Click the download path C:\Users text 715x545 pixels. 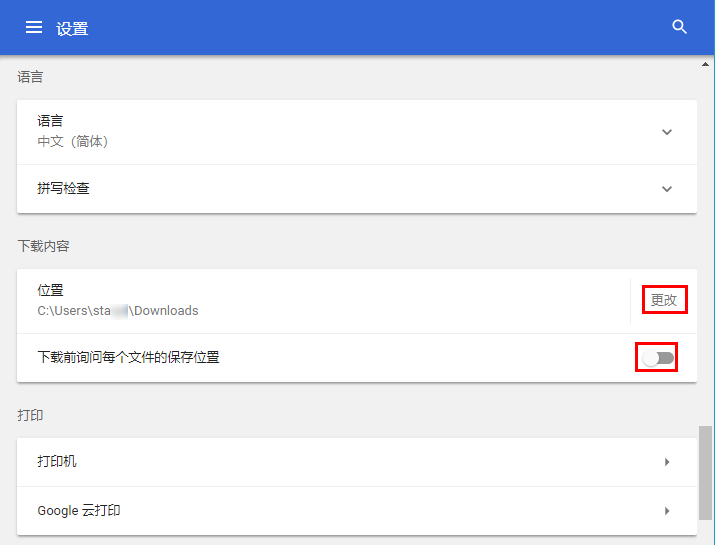118,311
